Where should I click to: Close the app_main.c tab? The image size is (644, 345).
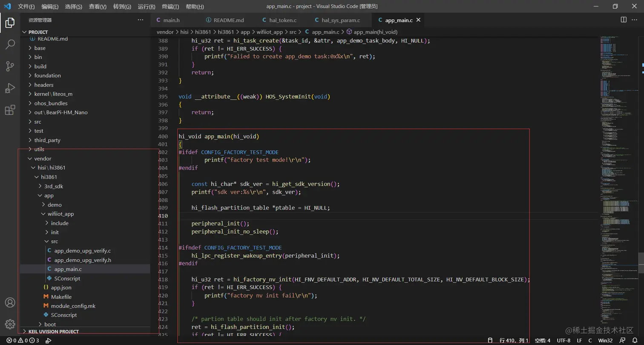click(x=419, y=20)
